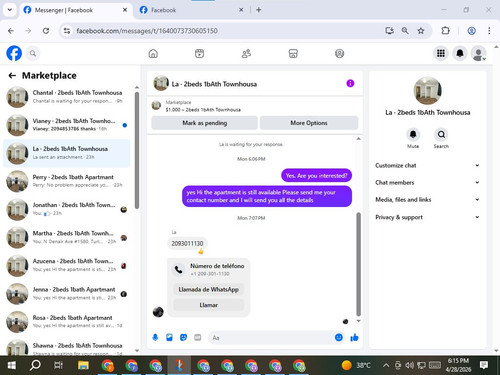Open the tab search dropdown arrow
Viewport: 500px width, 375px height.
coord(10,10)
